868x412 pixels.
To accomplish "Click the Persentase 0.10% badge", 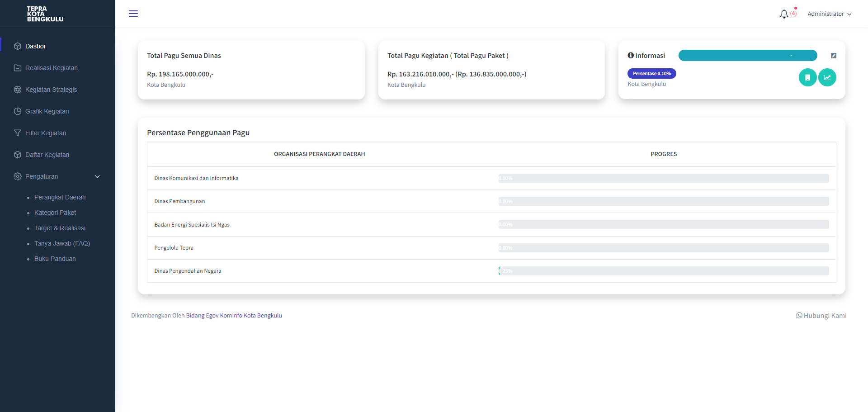I will coord(652,73).
